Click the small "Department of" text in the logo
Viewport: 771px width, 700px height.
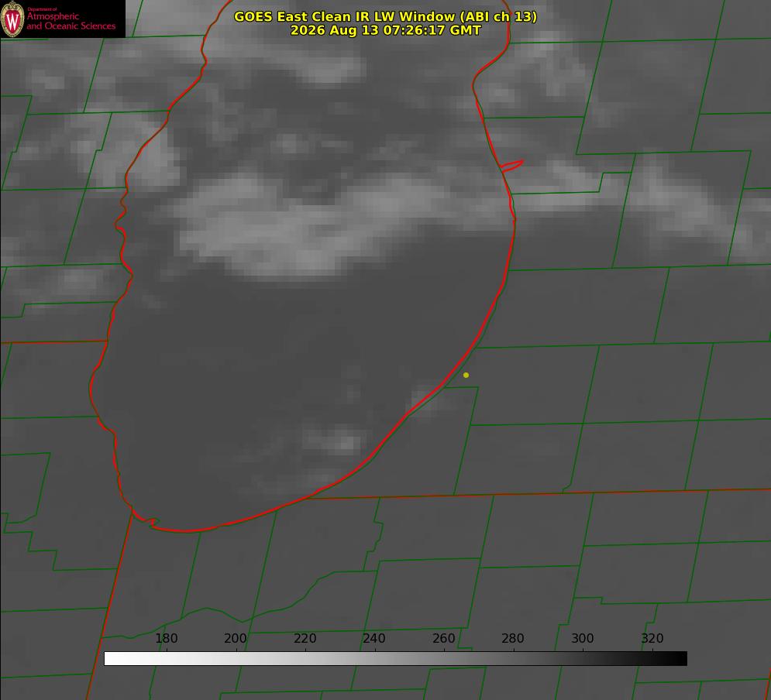42,9
